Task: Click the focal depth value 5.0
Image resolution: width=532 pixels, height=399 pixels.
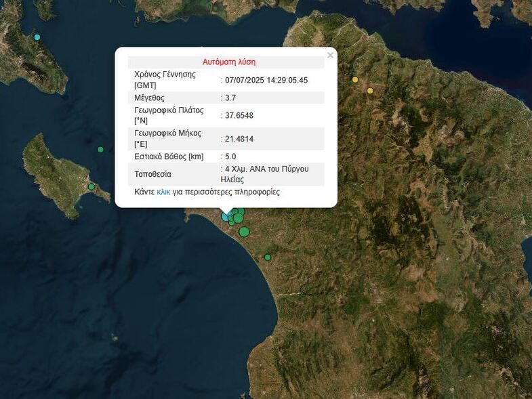Action: [230, 156]
